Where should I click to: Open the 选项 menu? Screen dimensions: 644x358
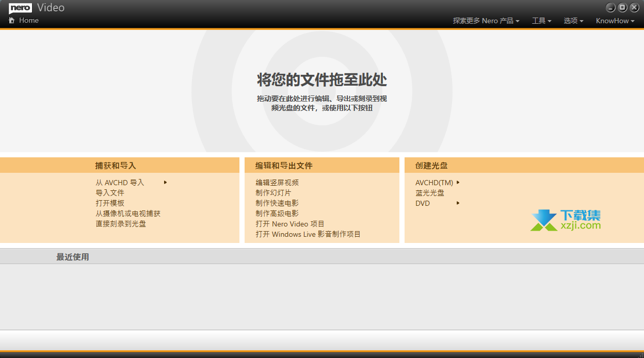tap(573, 21)
